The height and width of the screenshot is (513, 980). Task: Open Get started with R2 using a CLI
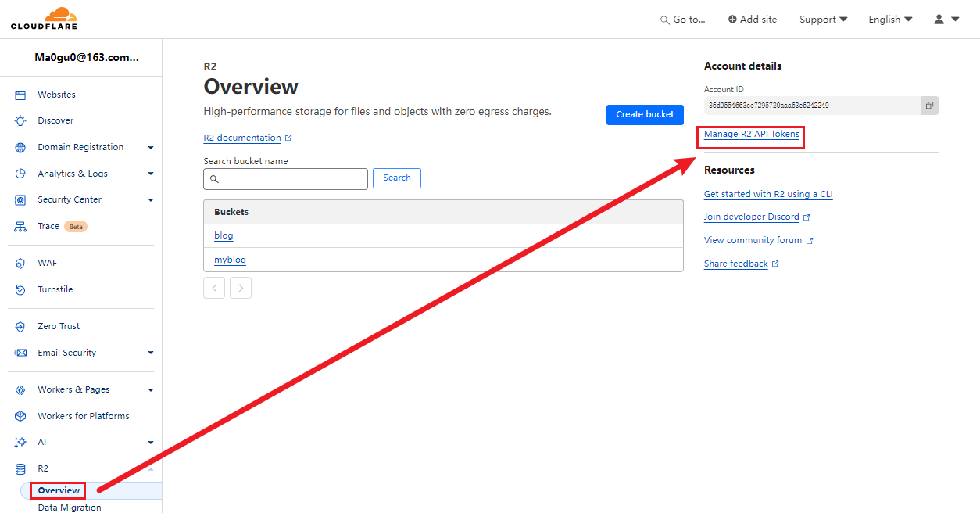(768, 194)
